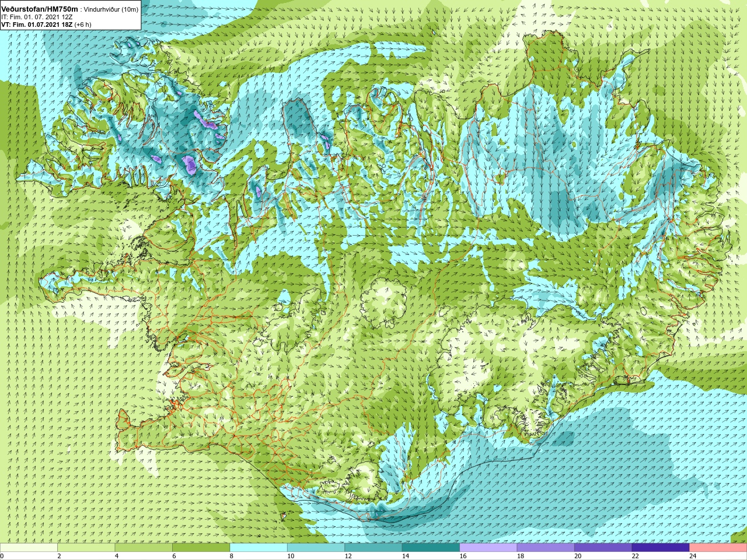Click the legend scale label '20'
Viewport: 747px width, 560px height.
[x=578, y=556]
